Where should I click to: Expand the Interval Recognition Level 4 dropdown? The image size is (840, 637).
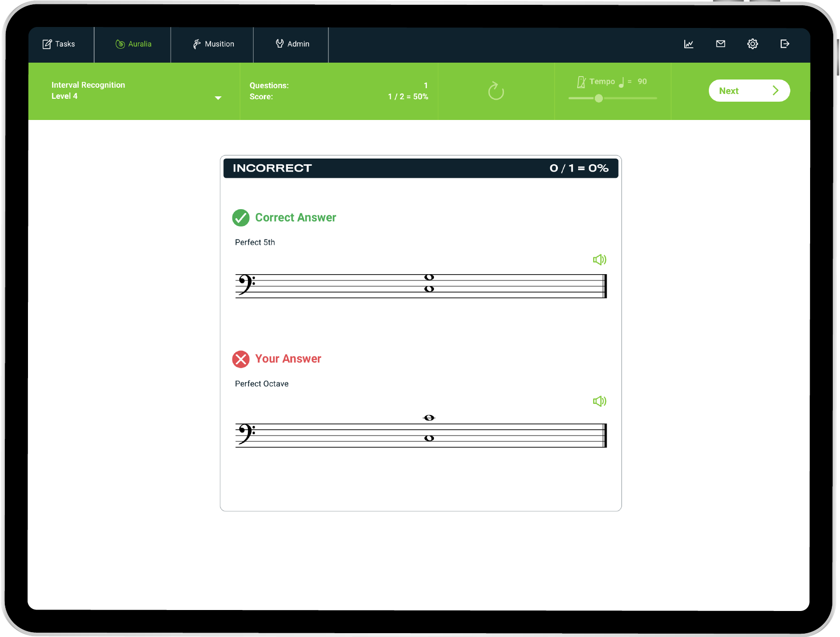pyautogui.click(x=218, y=98)
